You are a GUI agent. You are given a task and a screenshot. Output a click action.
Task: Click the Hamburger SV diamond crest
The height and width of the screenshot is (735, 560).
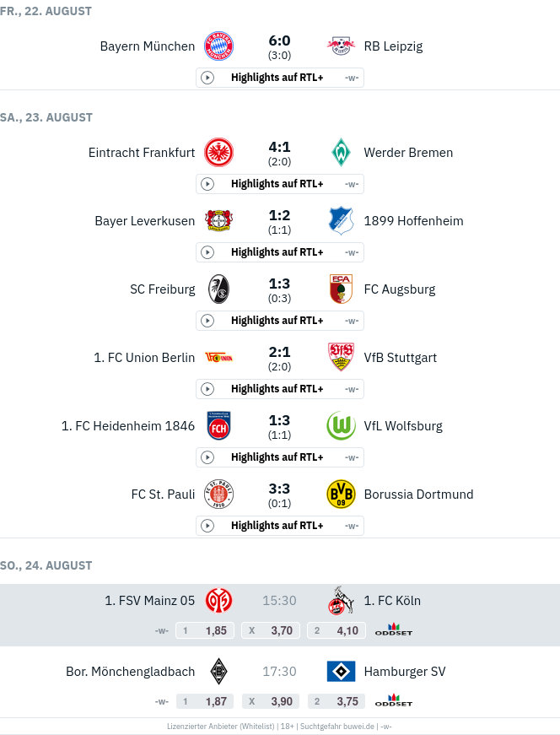(x=341, y=672)
